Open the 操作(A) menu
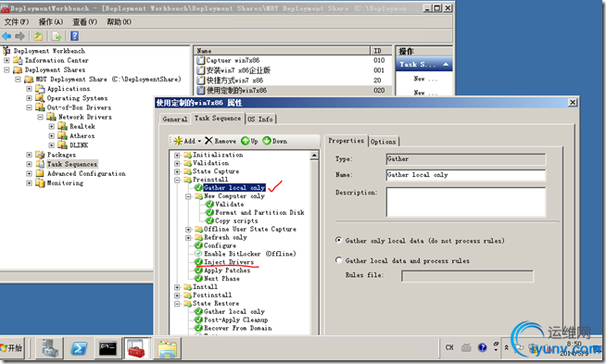Viewport: 606px width, 364px height. pos(51,22)
